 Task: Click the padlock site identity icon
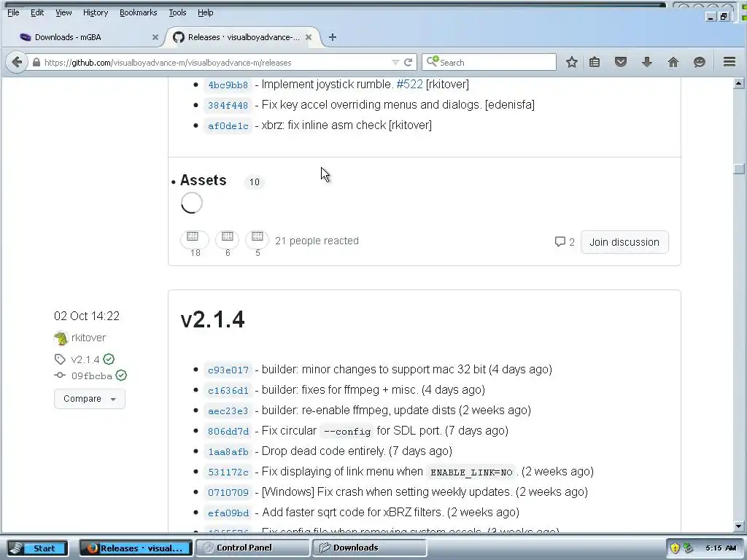coord(36,63)
